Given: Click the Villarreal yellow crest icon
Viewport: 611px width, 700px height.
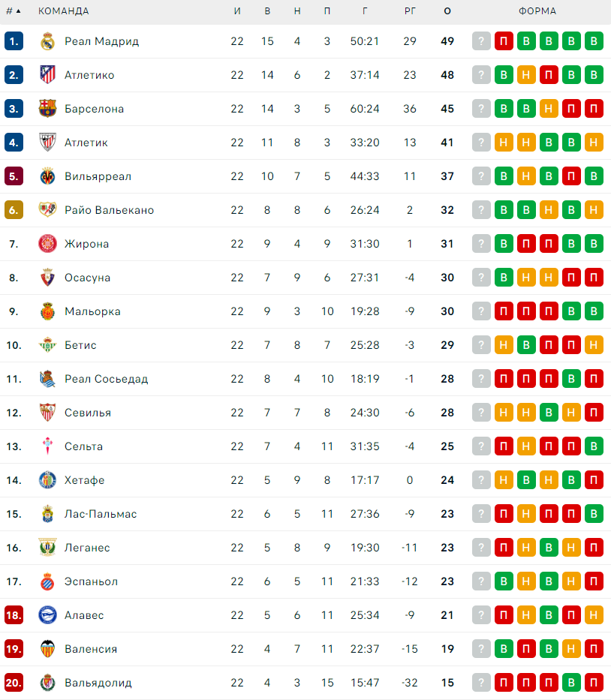Looking at the screenshot, I should tap(47, 176).
